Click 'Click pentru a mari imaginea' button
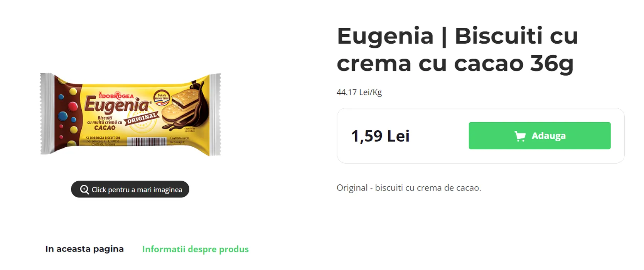The height and width of the screenshot is (270, 644). tap(130, 189)
